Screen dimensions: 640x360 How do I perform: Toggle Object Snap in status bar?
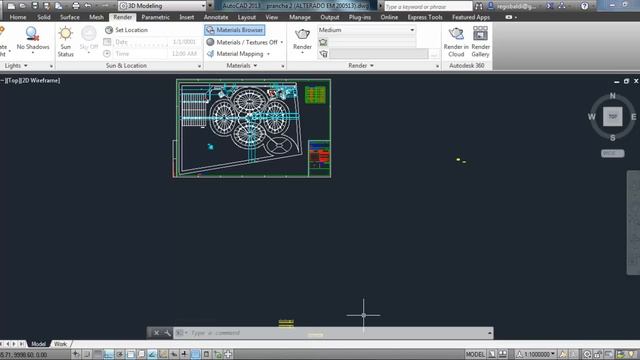point(131,354)
